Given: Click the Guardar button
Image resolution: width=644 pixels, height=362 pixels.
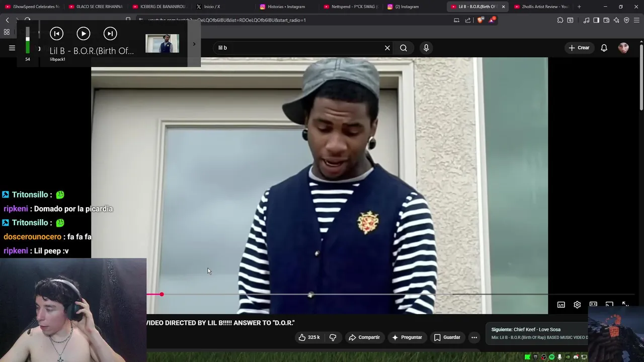Looking at the screenshot, I should click(x=447, y=337).
